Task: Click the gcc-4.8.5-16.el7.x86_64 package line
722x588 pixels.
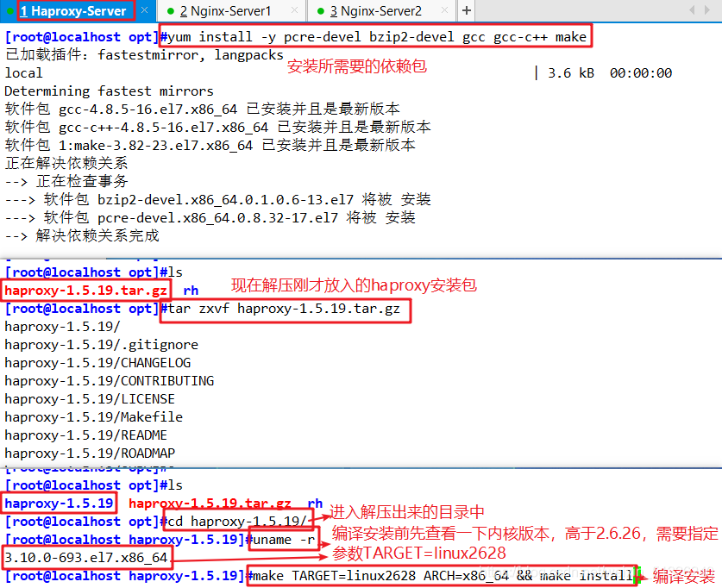Action: point(203,109)
